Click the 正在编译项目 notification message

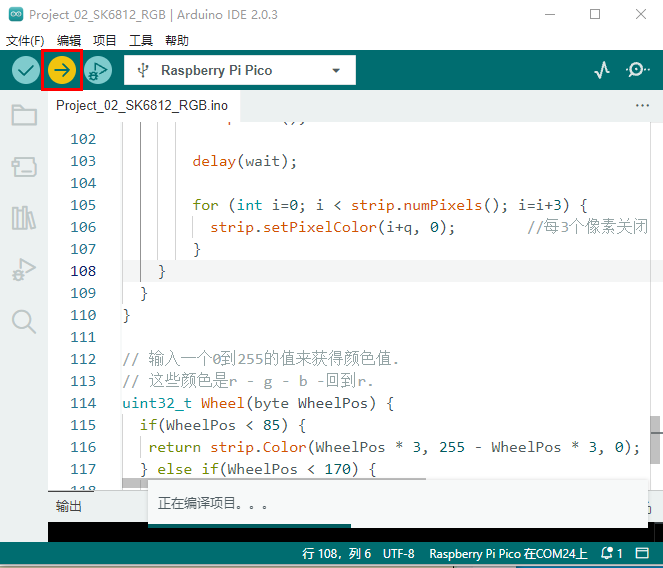(213, 503)
